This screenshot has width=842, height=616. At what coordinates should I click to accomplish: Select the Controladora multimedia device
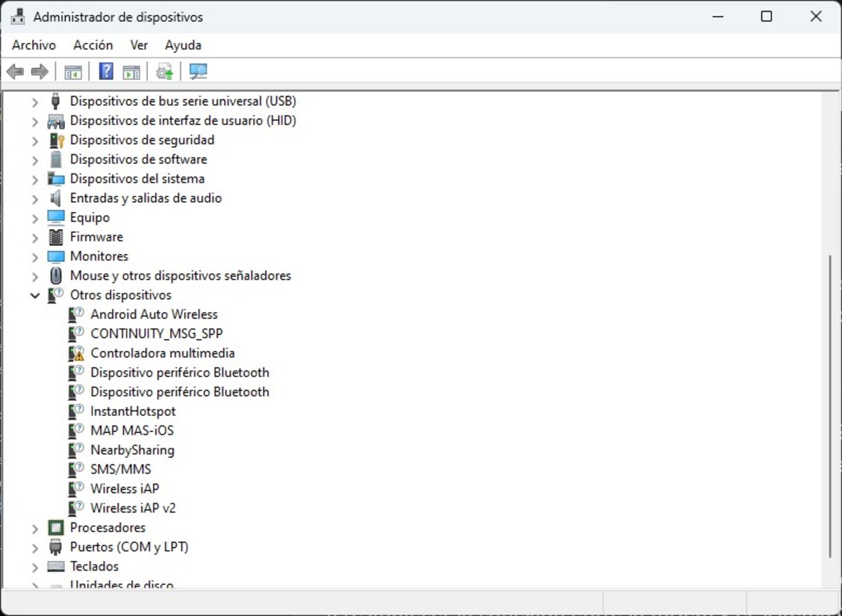pyautogui.click(x=163, y=353)
